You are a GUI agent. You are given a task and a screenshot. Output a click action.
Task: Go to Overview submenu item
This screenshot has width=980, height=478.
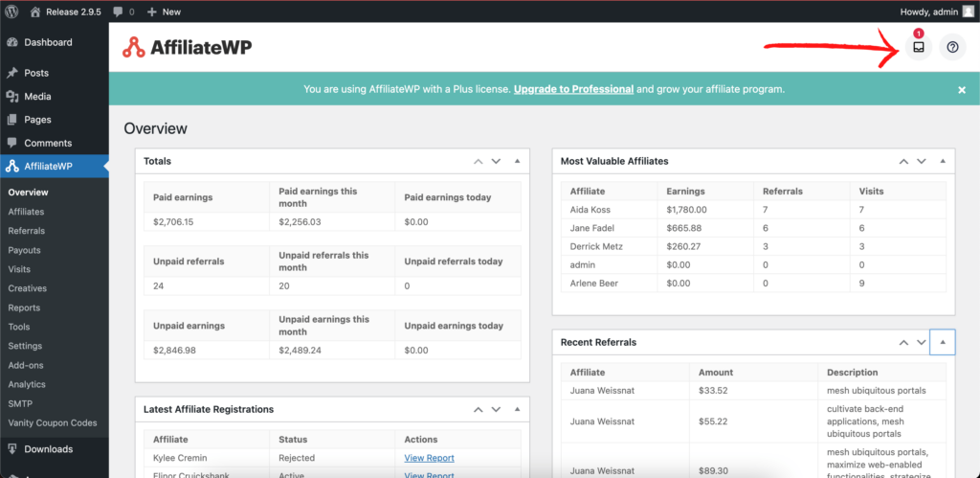28,193
